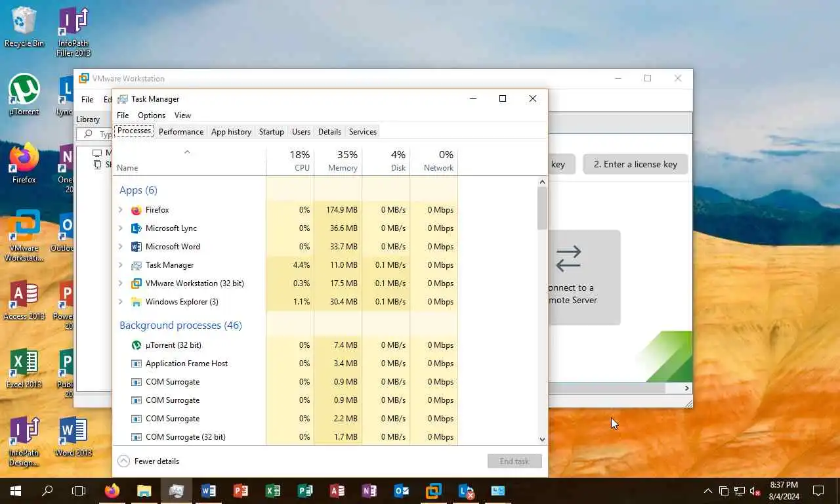The image size is (840, 504).
Task: Expand the VMware Workstation (32 bit) group
Action: point(121,283)
